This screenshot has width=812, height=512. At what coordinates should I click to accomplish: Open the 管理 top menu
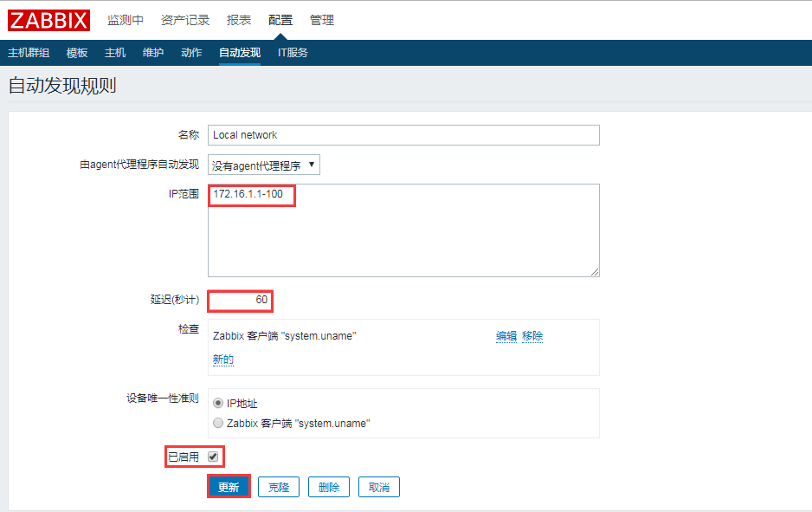[321, 20]
